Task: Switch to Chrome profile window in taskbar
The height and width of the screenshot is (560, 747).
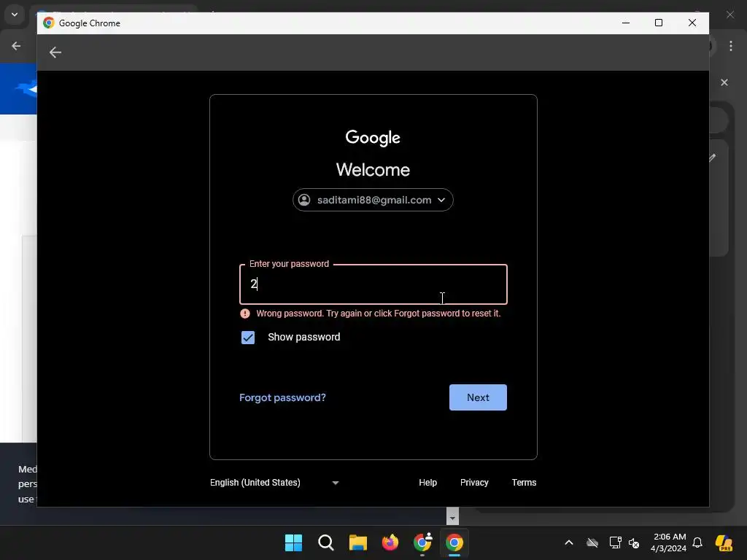Action: pos(422,542)
